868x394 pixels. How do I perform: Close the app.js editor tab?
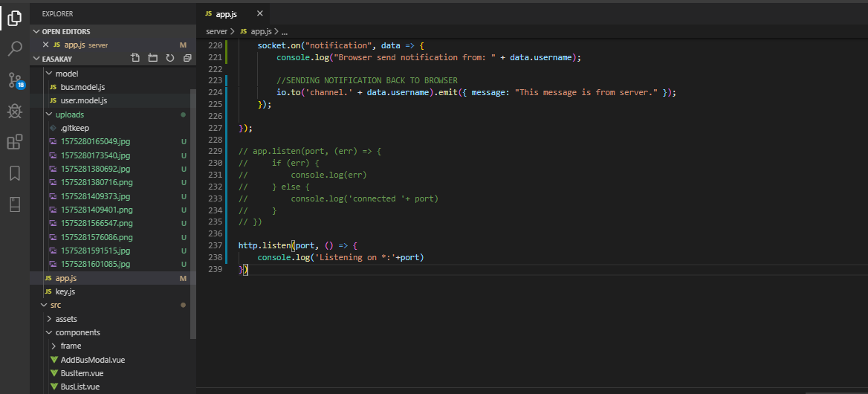[259, 14]
